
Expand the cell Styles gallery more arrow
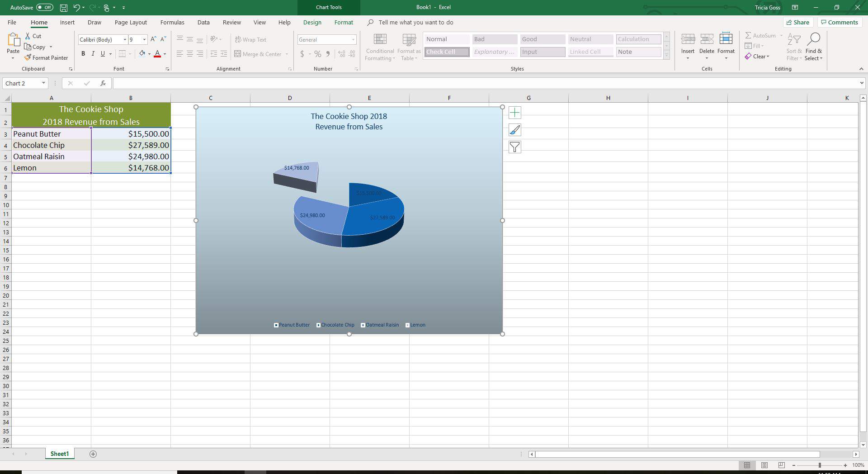tap(666, 55)
